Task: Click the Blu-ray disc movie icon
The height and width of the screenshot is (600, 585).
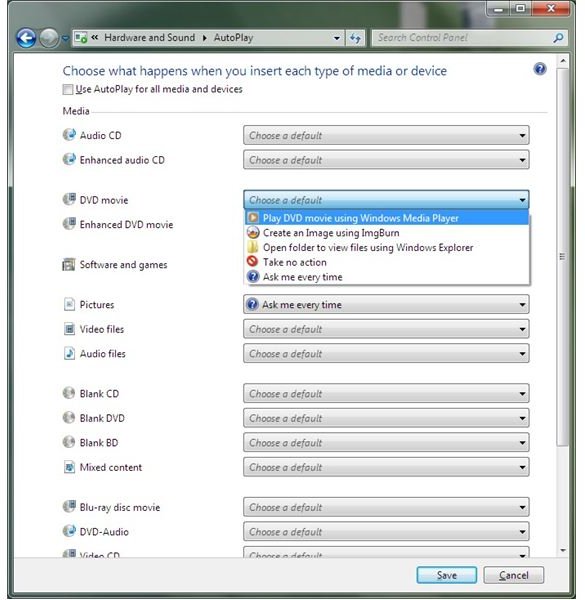Action: click(x=69, y=507)
